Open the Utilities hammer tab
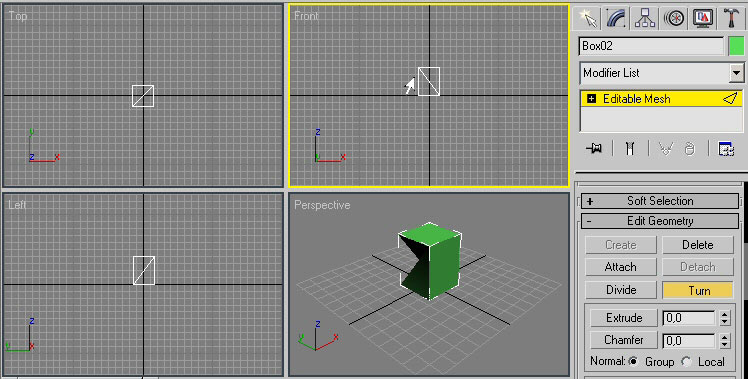The height and width of the screenshot is (379, 748). [731, 18]
